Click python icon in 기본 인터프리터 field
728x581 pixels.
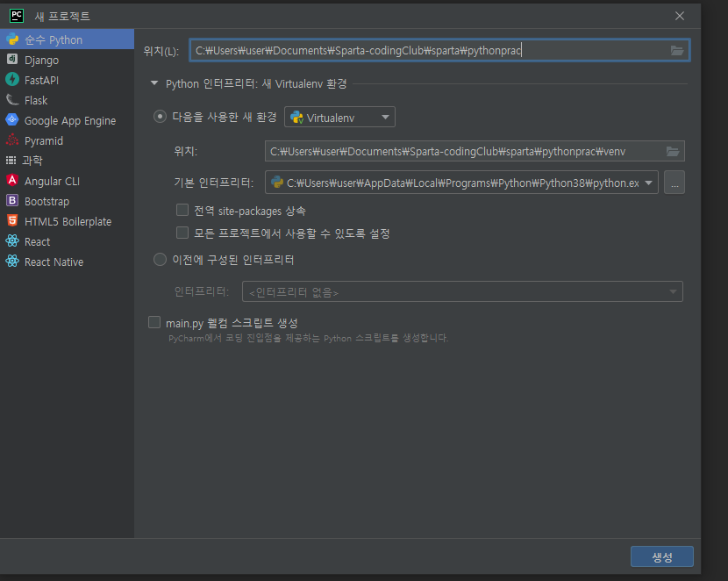pos(277,182)
